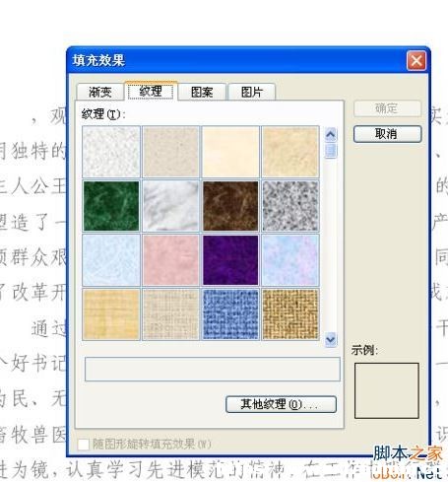
Task: Select the papyrus texture swatch
Action: coord(111,314)
